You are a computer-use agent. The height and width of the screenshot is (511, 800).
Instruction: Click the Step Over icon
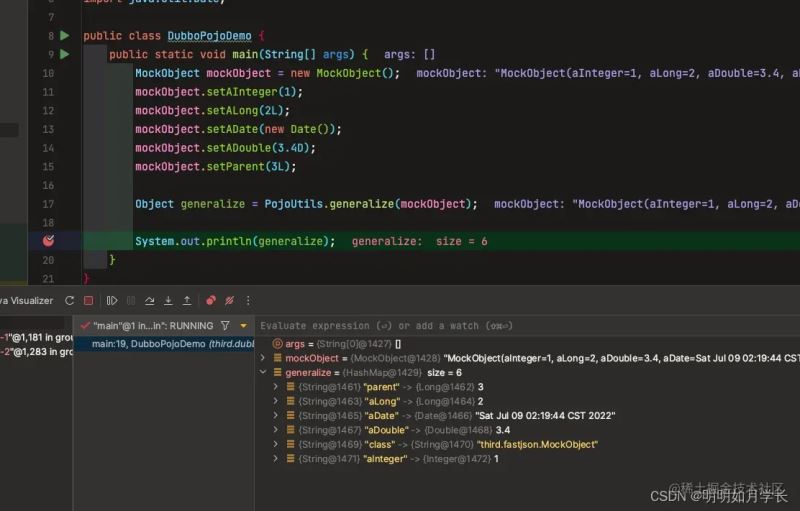coord(149,300)
